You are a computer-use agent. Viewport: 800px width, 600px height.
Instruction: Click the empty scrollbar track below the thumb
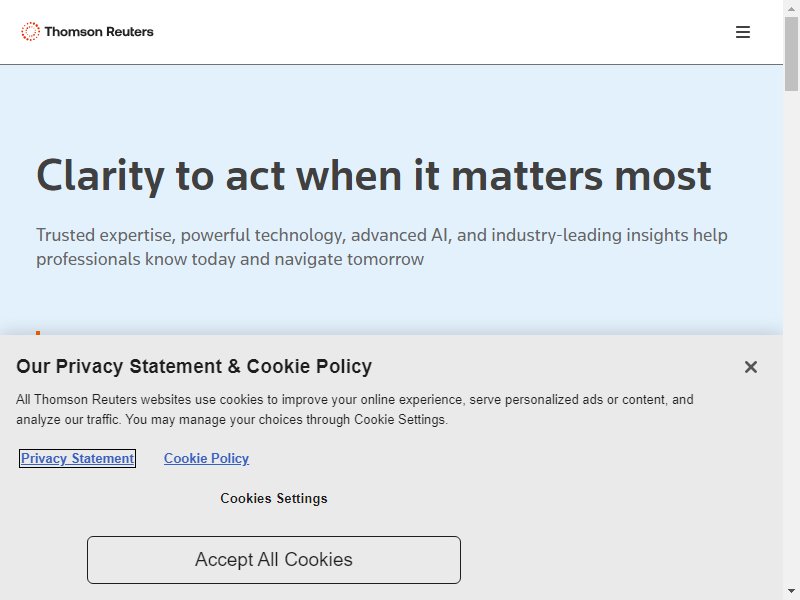pyautogui.click(x=791, y=337)
